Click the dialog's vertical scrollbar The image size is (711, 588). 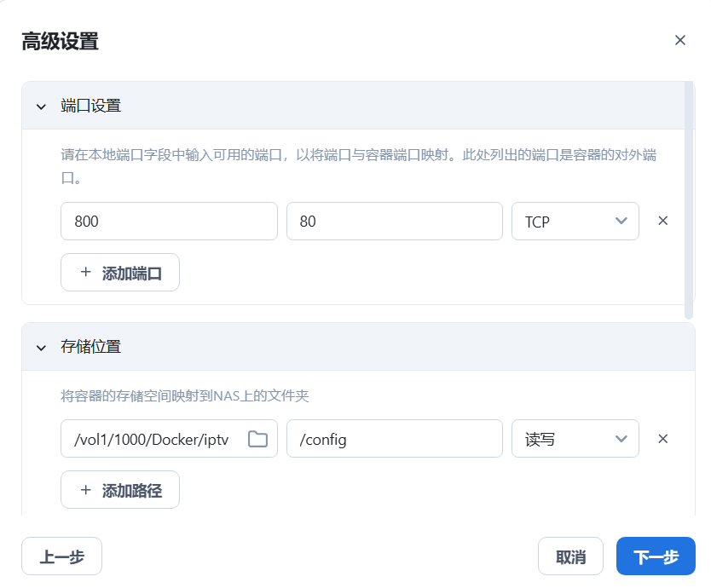[689, 200]
